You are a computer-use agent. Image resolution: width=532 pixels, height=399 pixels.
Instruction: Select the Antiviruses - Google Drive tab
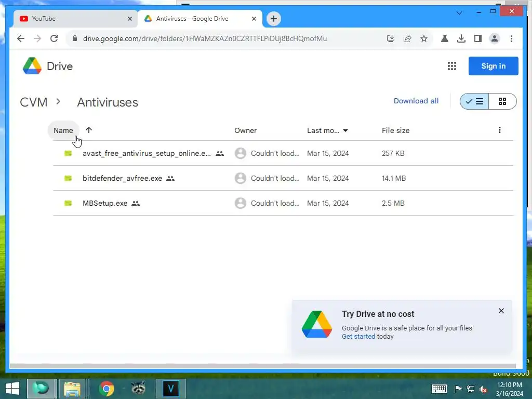pos(199,19)
